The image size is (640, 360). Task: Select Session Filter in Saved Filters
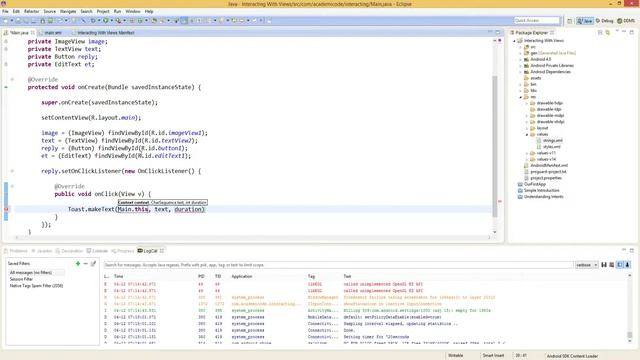tap(21, 279)
